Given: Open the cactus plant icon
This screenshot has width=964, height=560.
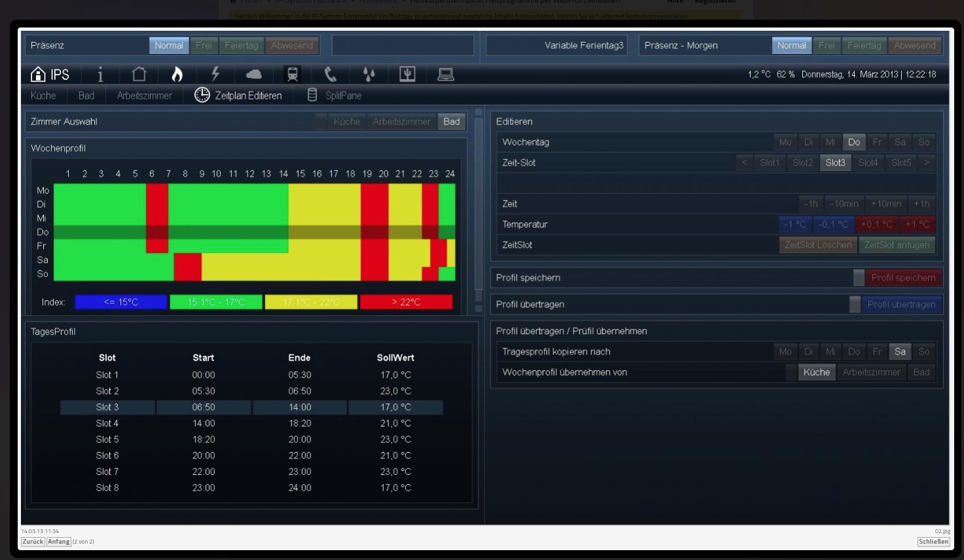Looking at the screenshot, I should pos(407,75).
